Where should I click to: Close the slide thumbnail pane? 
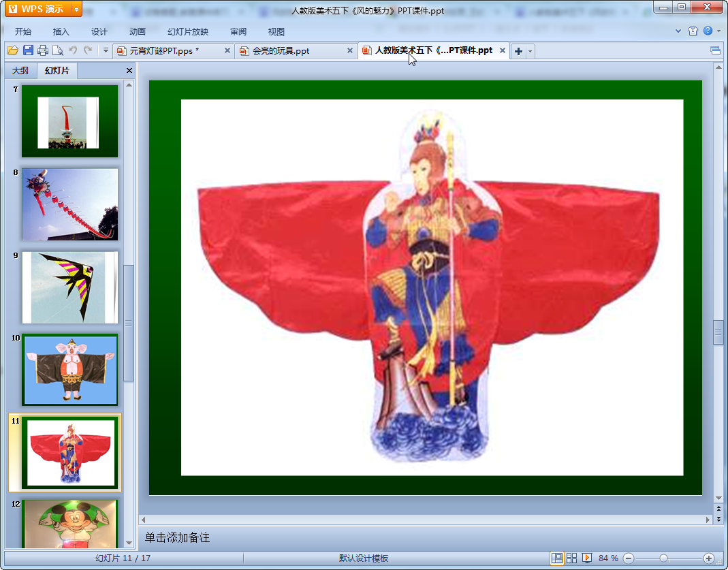pyautogui.click(x=129, y=71)
